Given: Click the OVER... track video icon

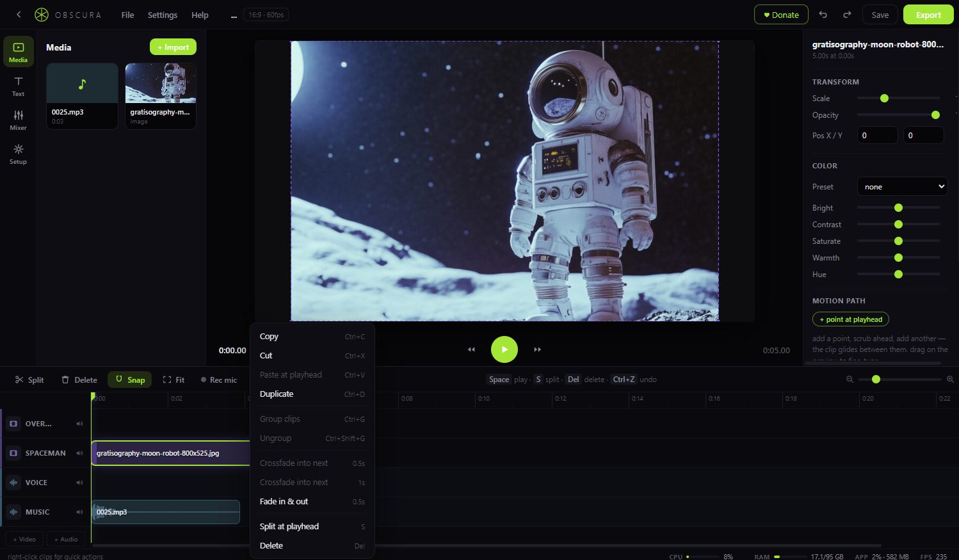Looking at the screenshot, I should pyautogui.click(x=13, y=424).
